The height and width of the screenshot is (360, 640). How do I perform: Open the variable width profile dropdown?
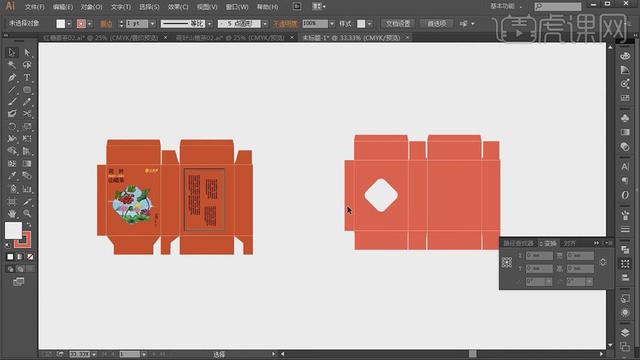[x=210, y=24]
